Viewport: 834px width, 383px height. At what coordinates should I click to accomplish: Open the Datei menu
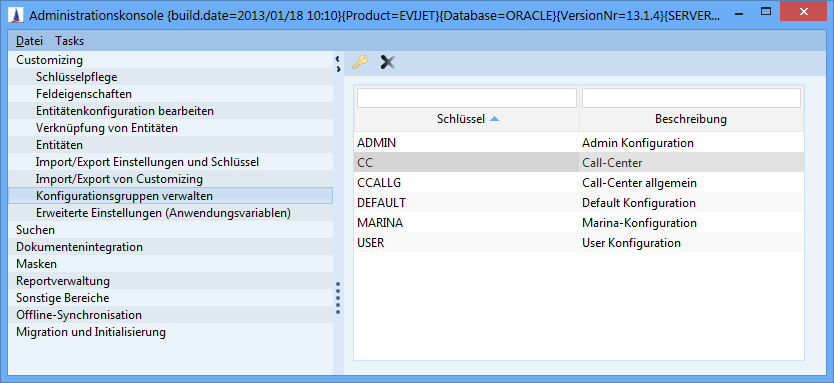point(29,41)
